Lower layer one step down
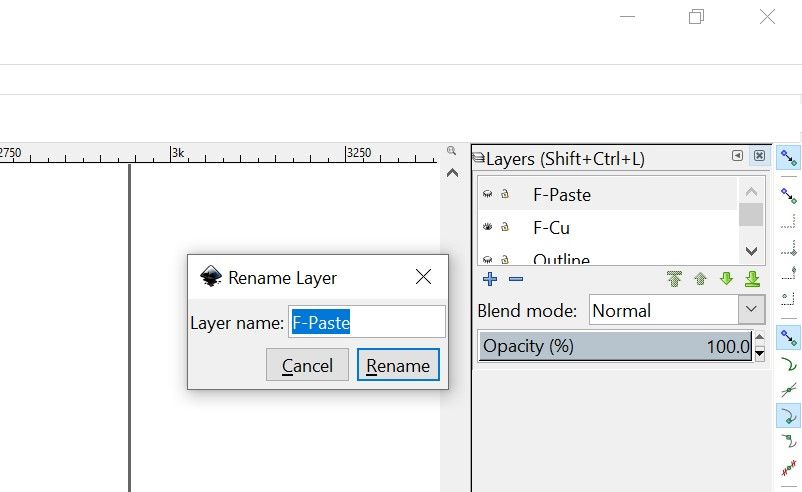The width and height of the screenshot is (802, 492). [x=726, y=279]
